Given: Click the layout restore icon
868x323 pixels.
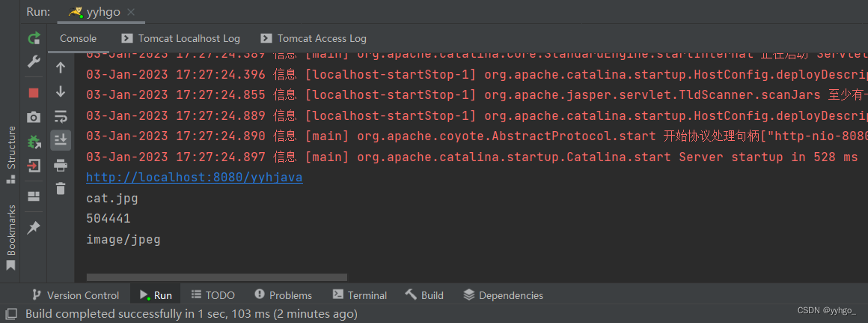Looking at the screenshot, I should (x=34, y=196).
